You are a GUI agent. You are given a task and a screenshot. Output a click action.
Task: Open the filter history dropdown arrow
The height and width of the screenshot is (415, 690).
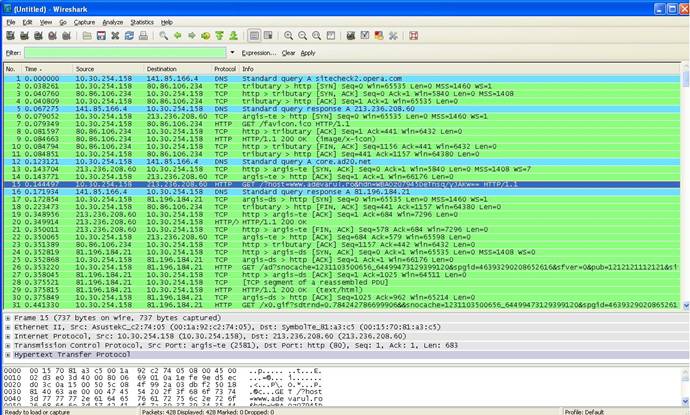click(232, 52)
